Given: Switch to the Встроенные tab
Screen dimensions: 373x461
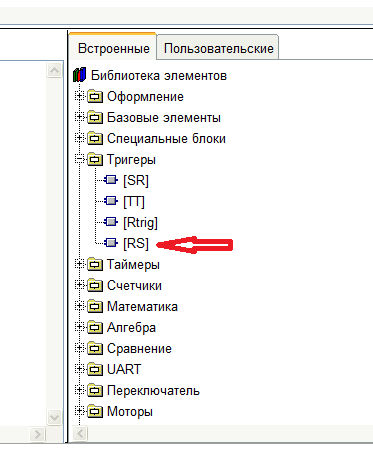Looking at the screenshot, I should (x=113, y=47).
